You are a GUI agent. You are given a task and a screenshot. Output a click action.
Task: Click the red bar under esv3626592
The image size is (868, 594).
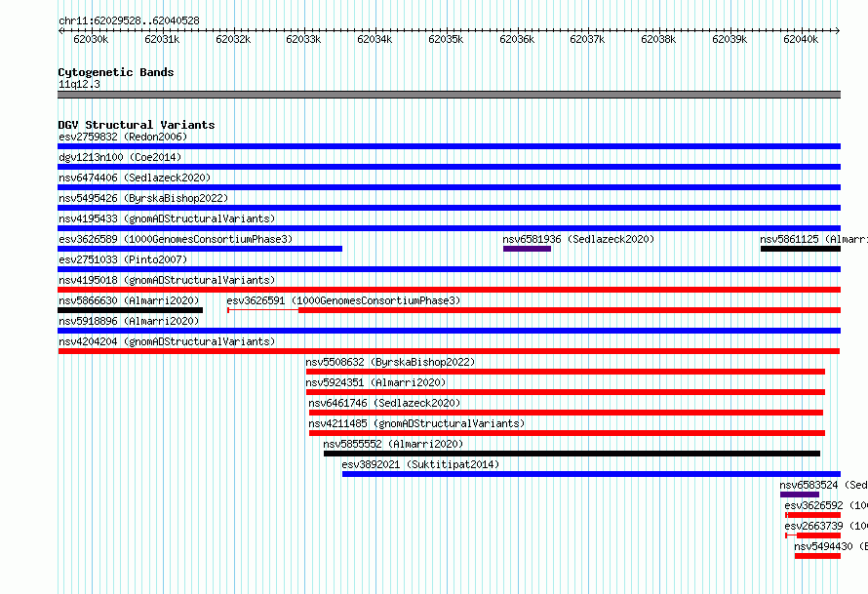pyautogui.click(x=813, y=515)
